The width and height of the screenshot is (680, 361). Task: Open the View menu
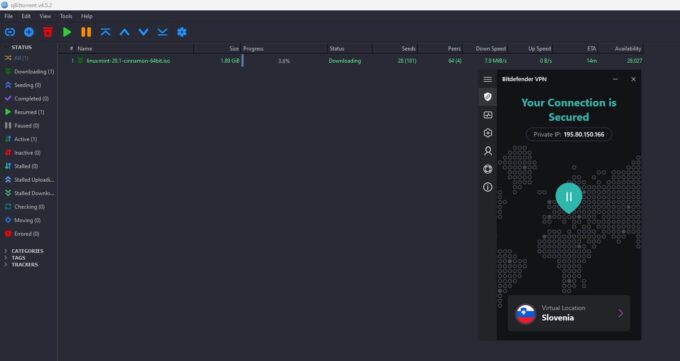coord(45,16)
